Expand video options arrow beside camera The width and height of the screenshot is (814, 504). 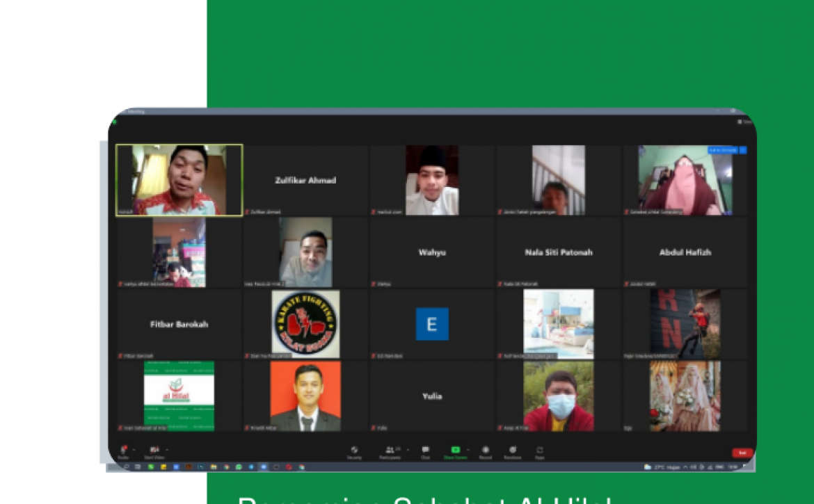coord(166,450)
